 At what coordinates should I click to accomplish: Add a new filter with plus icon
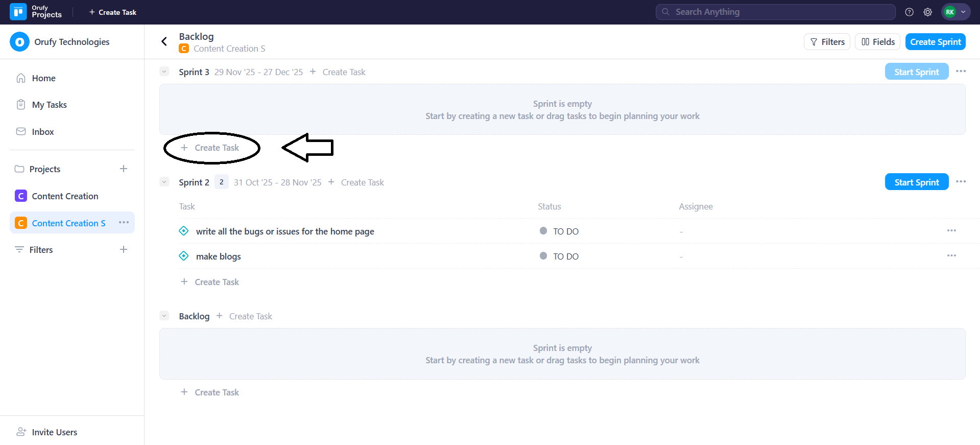pos(123,249)
